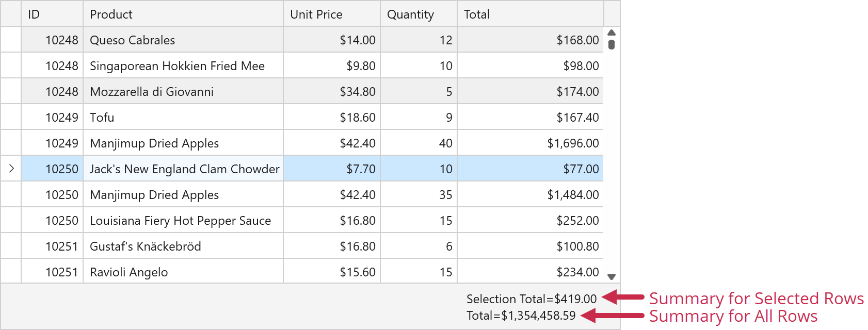Screen dimensions: 868x330
Task: Click the Total column header
Action: (529, 14)
